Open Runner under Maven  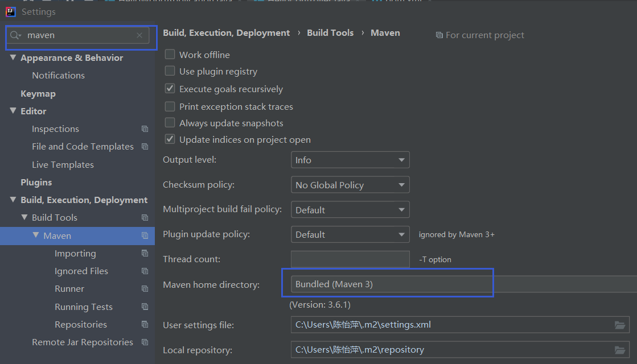click(x=69, y=289)
